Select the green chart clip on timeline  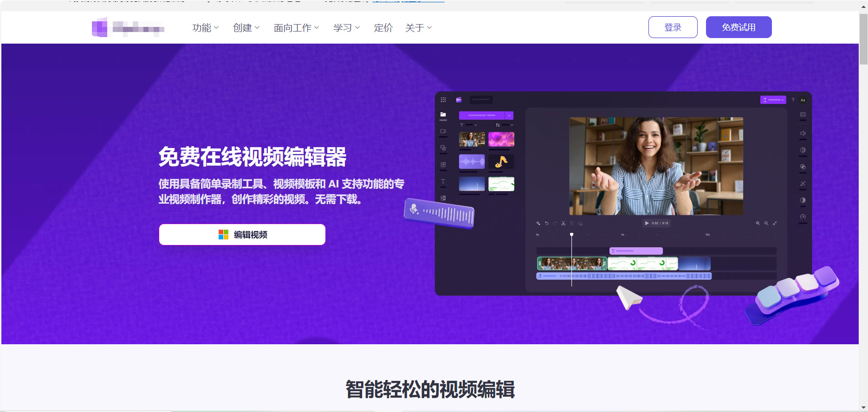click(643, 264)
